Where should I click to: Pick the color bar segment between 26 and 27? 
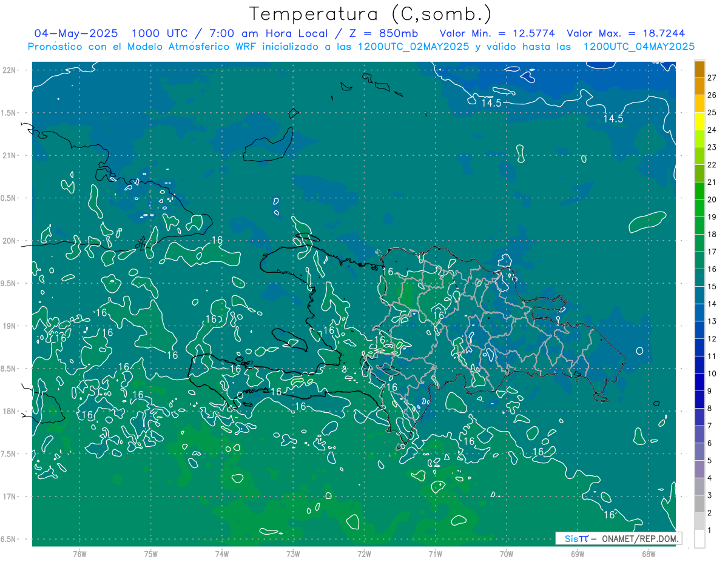(699, 86)
